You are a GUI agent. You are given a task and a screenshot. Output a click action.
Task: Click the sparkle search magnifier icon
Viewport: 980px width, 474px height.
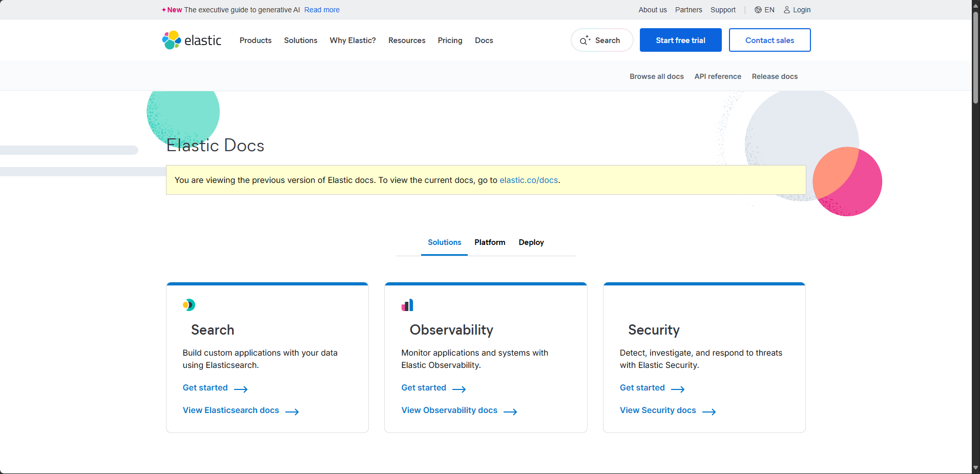pyautogui.click(x=585, y=40)
